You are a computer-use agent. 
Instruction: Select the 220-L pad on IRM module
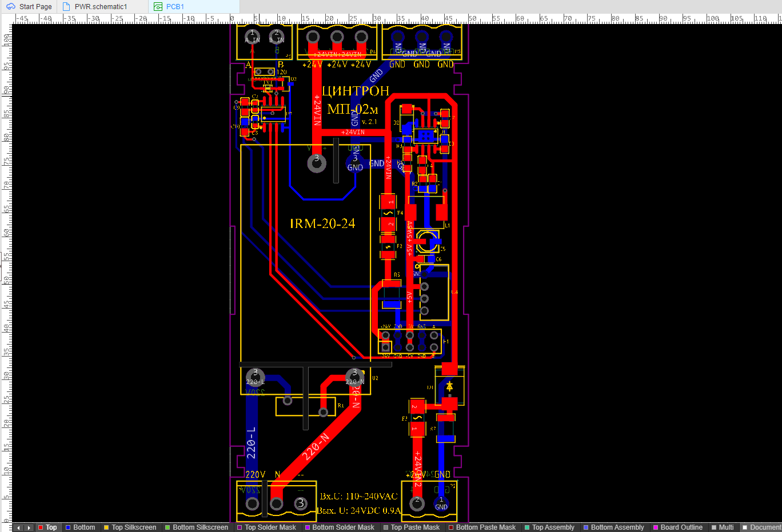[x=255, y=376]
